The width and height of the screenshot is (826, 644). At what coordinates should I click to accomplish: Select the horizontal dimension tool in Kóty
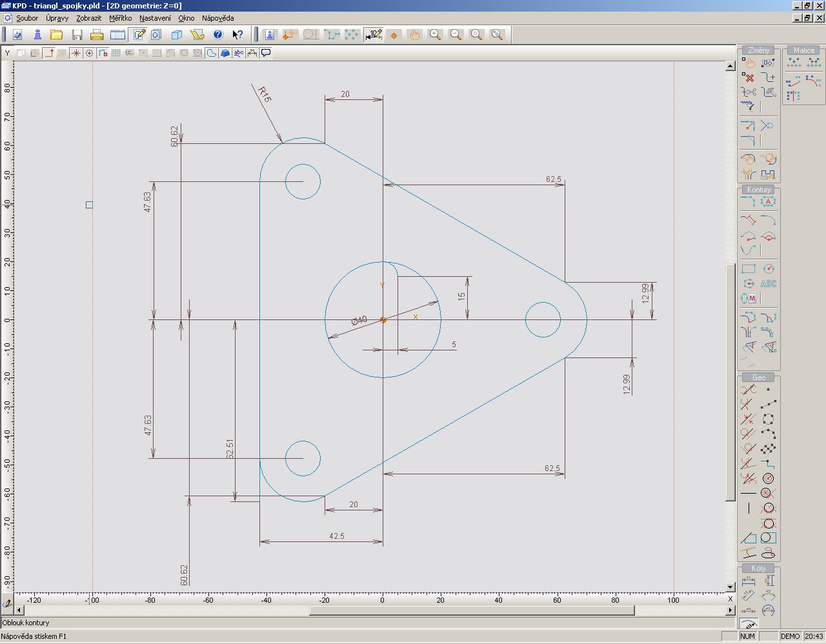749,581
